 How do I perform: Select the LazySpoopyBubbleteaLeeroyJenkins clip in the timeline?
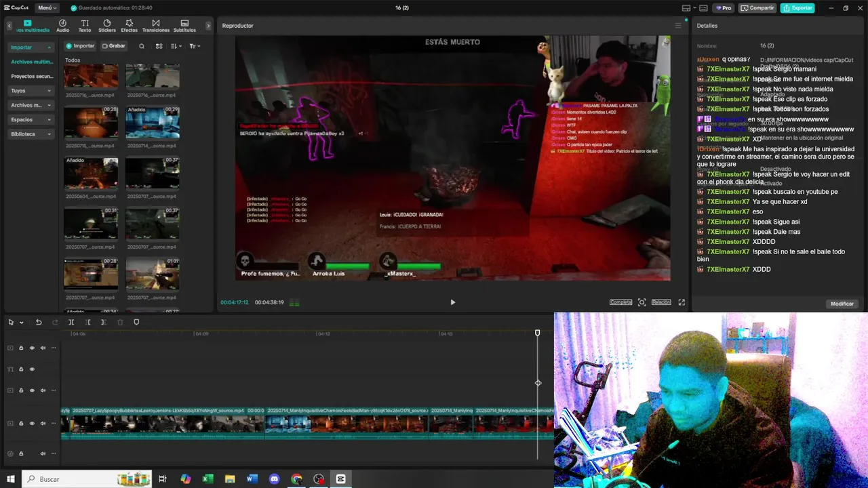[x=167, y=424]
